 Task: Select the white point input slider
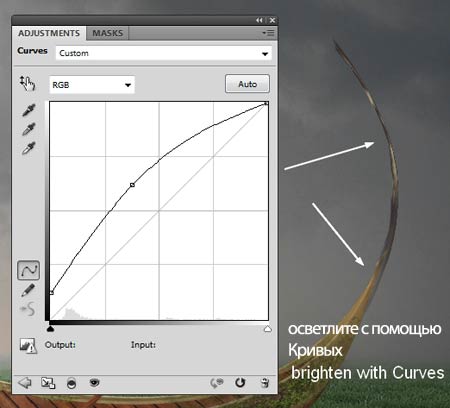(268, 329)
